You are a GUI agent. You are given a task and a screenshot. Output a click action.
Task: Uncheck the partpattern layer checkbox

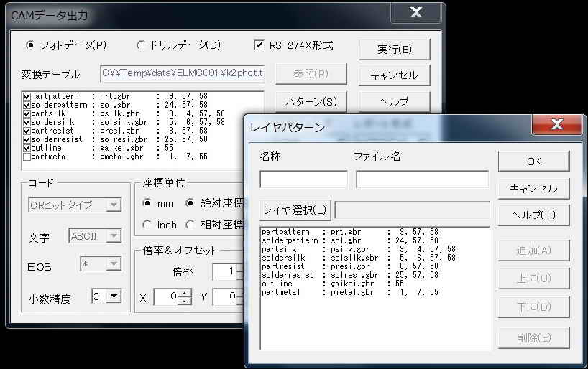pyautogui.click(x=27, y=95)
